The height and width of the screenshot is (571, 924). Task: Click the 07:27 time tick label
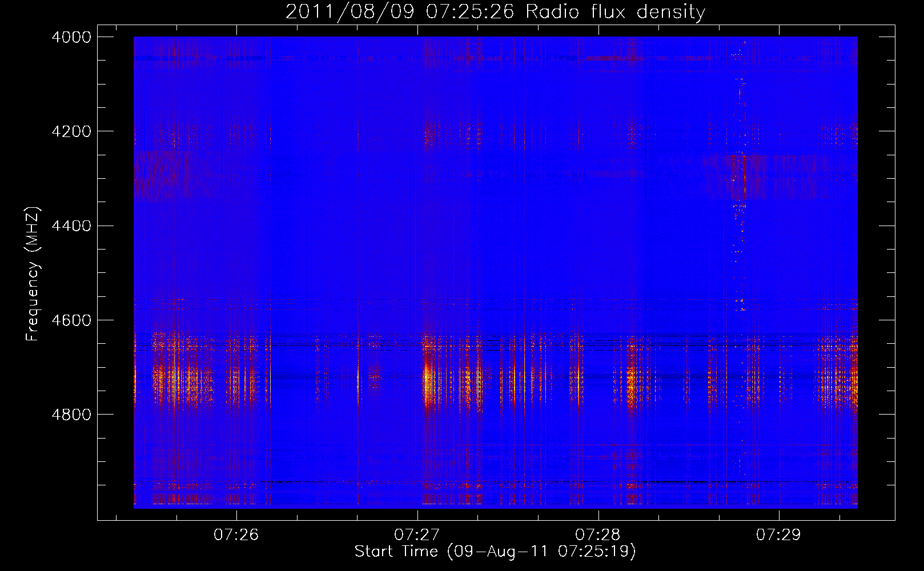click(417, 535)
